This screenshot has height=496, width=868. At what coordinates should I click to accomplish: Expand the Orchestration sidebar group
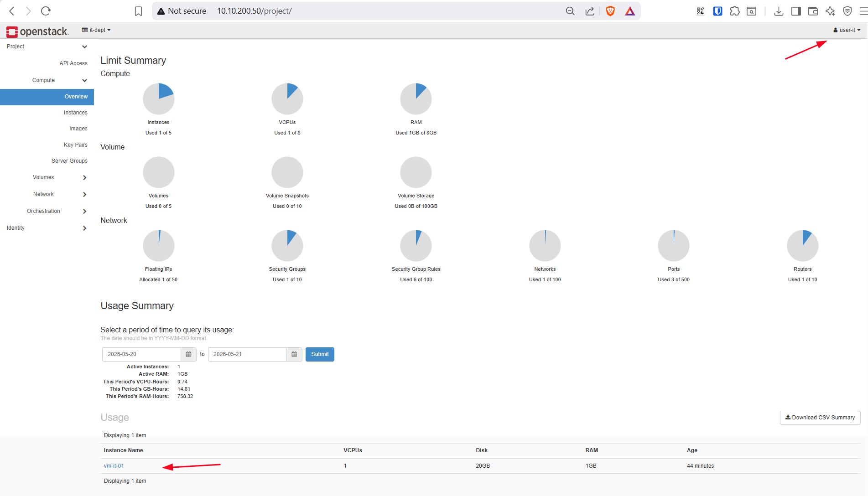[x=47, y=211]
